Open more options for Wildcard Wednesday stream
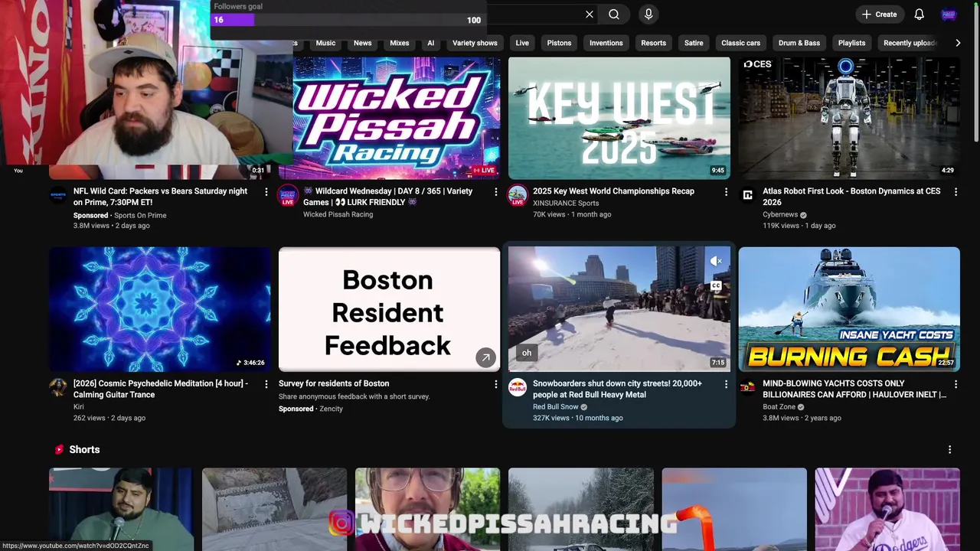 click(x=496, y=192)
